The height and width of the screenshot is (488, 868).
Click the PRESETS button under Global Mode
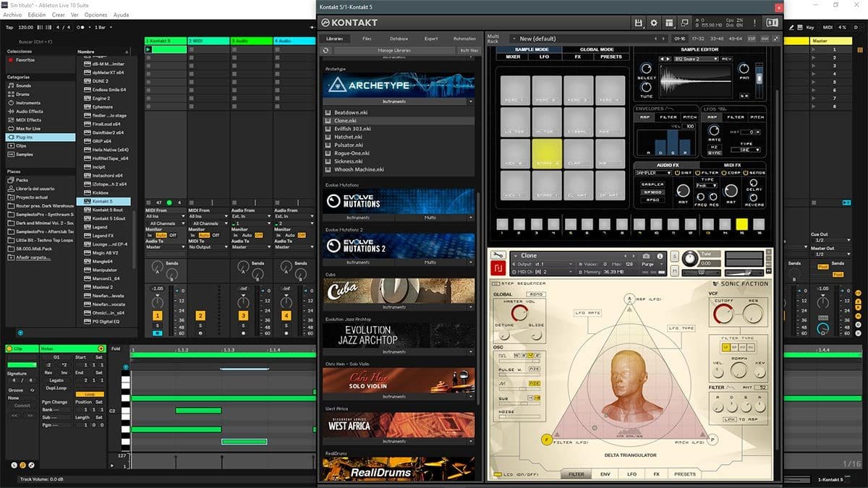coord(611,56)
